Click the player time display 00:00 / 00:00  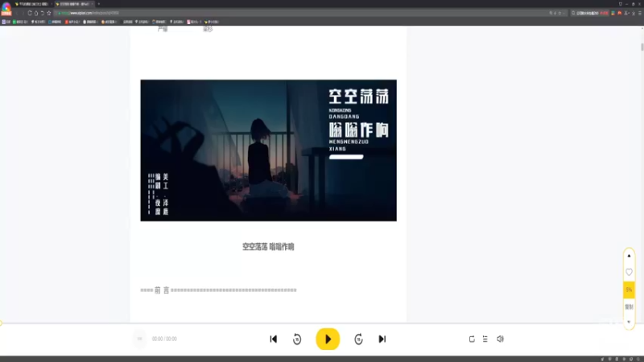164,339
